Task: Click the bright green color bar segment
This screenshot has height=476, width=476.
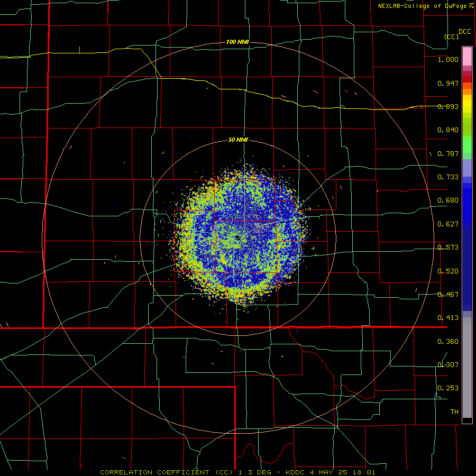Action: tap(467, 144)
